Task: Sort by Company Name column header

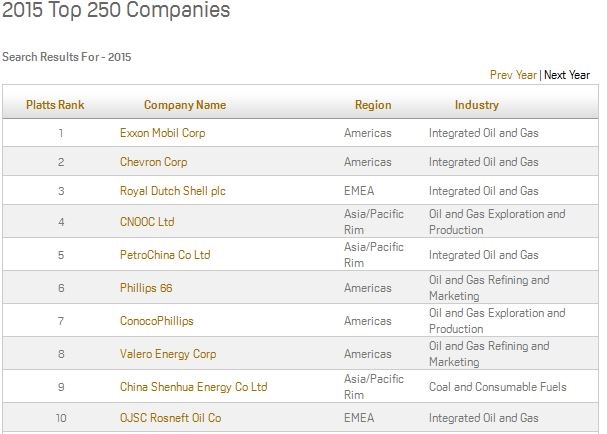Action: point(185,105)
